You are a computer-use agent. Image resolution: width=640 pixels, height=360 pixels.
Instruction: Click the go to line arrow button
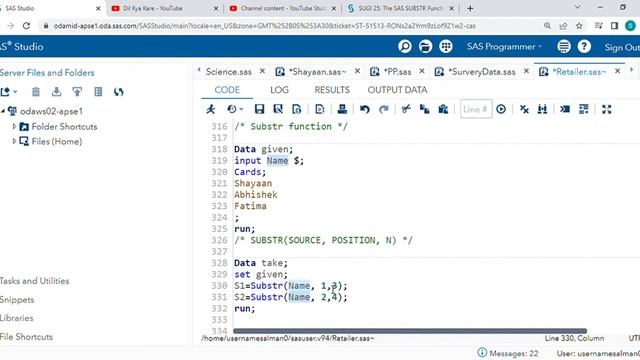click(x=501, y=109)
